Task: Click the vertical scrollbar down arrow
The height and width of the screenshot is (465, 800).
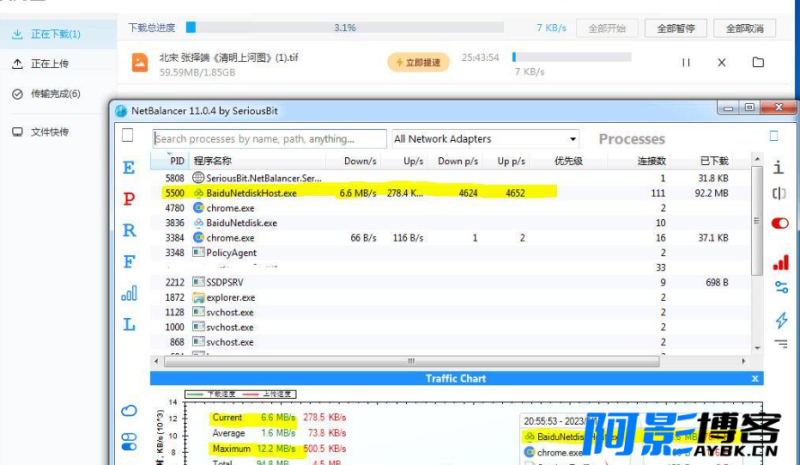Action: tap(758, 348)
